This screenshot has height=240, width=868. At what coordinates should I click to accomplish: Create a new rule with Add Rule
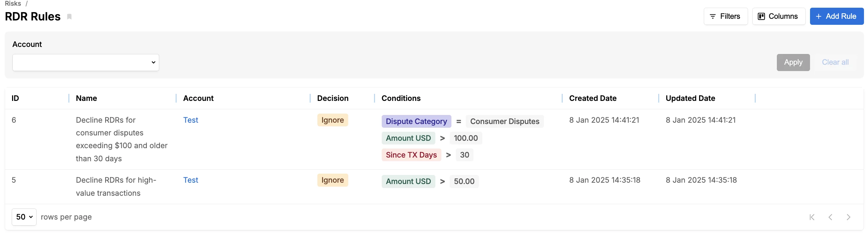pos(836,16)
